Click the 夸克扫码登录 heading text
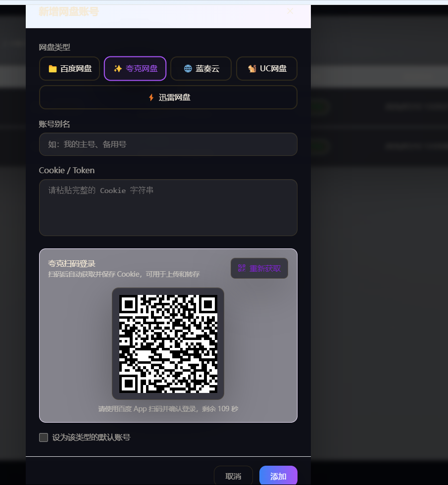The height and width of the screenshot is (485, 448). click(72, 264)
